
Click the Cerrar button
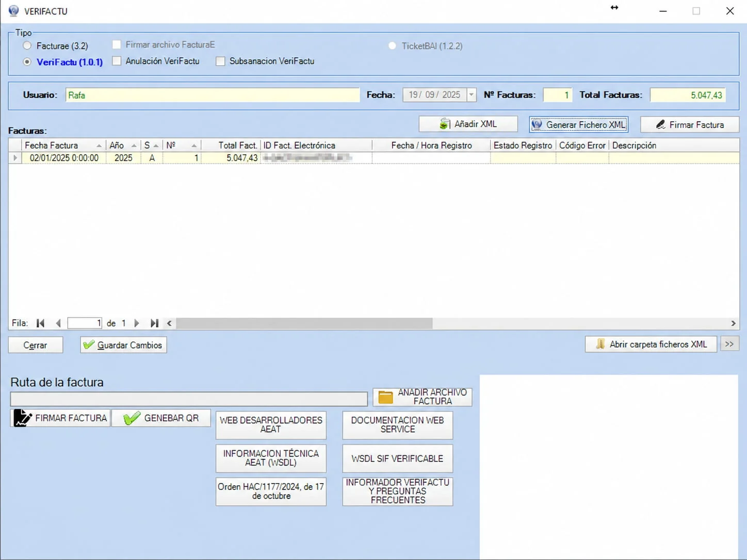click(36, 345)
